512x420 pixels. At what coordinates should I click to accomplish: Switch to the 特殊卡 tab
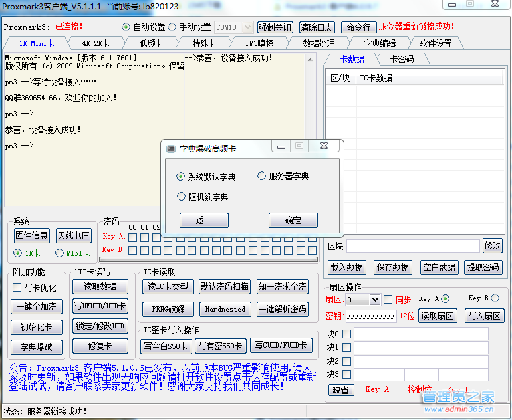point(204,43)
